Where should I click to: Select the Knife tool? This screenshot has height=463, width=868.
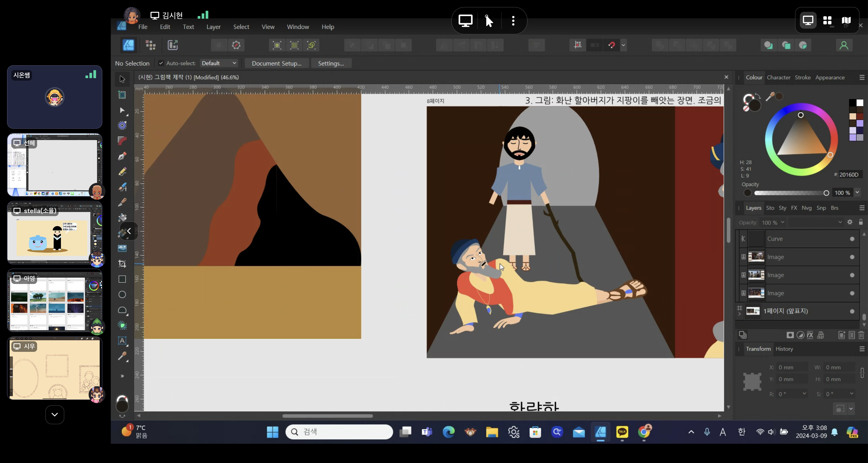(x=122, y=202)
